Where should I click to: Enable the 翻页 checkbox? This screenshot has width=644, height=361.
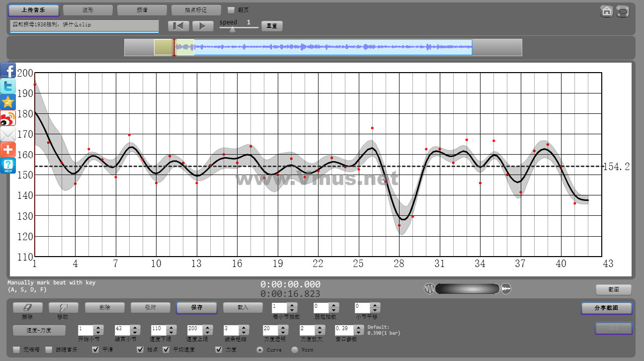point(231,10)
